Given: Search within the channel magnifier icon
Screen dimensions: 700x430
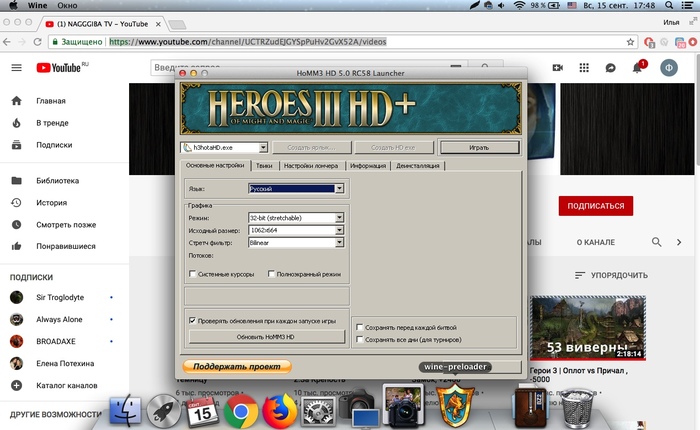Looking at the screenshot, I should pos(656,242).
